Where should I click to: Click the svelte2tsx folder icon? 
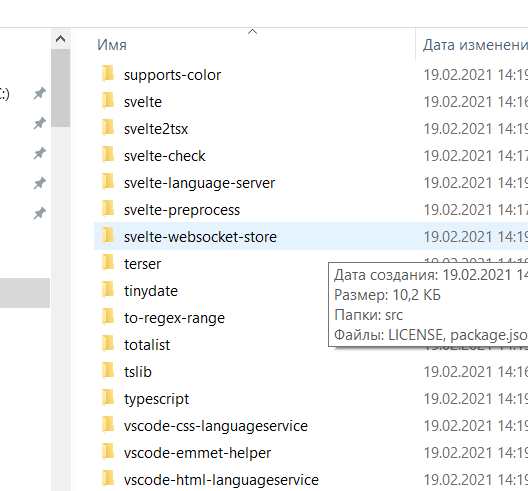coord(108,128)
